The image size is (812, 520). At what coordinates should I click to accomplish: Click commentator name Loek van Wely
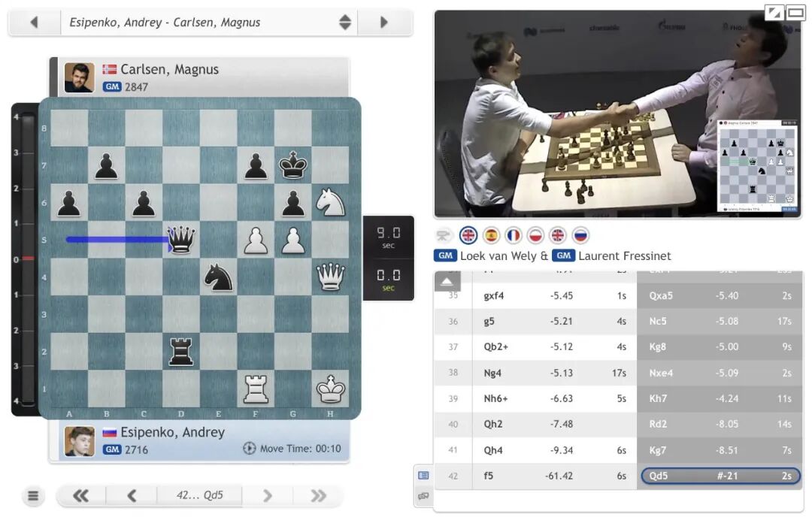point(498,255)
